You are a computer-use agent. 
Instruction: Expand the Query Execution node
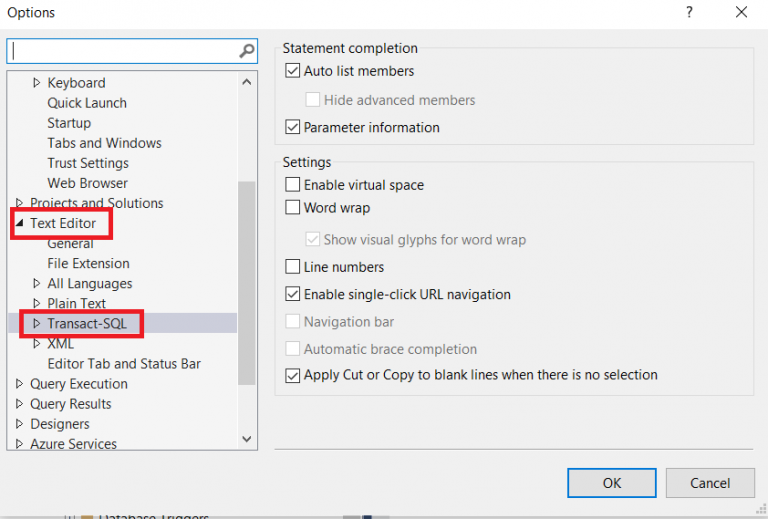pos(19,383)
